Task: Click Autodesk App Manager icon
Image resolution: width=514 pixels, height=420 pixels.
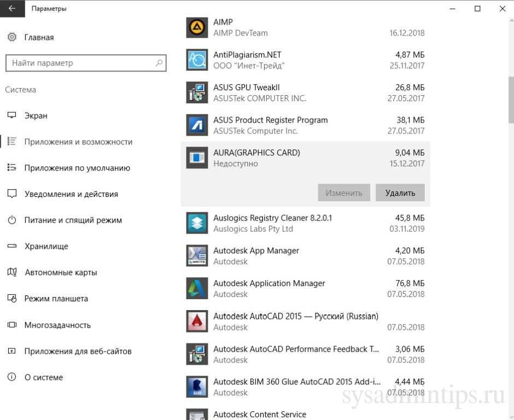Action: pos(197,256)
